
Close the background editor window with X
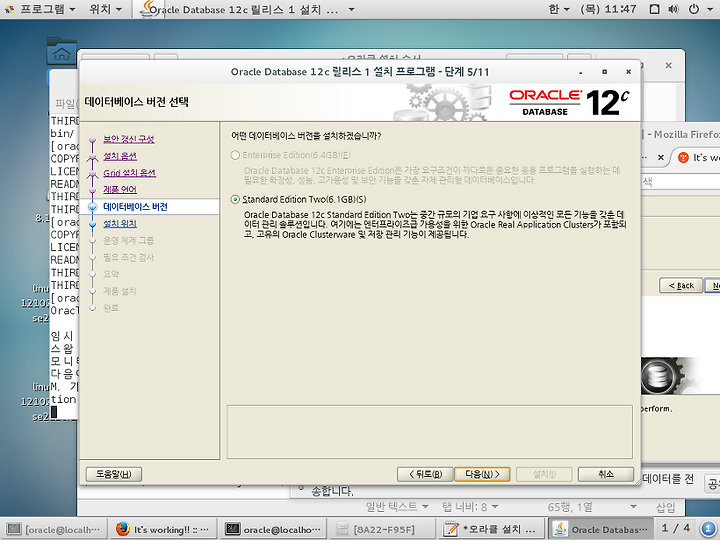coord(669,66)
